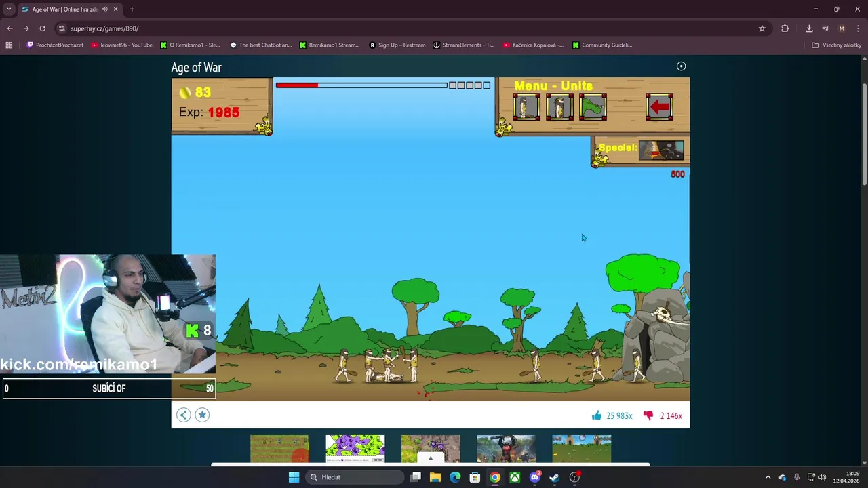Activate the volcano Special attack
The image size is (868, 488).
tap(661, 150)
